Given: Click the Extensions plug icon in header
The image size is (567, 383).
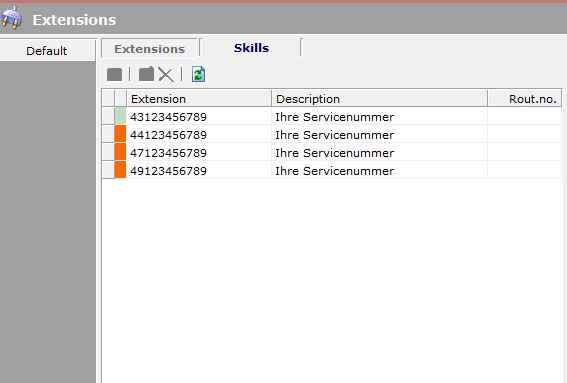Looking at the screenshot, I should [x=11, y=18].
